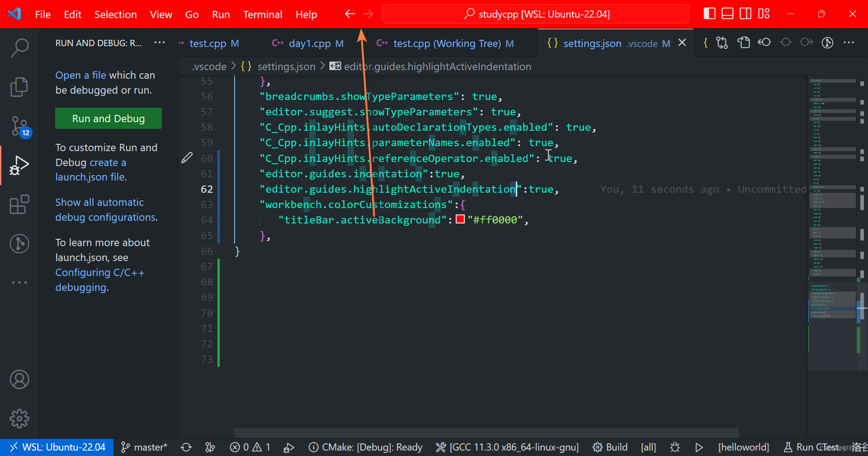Toggle the secondary side bar layout icon
Image resolution: width=868 pixels, height=456 pixels.
pos(745,14)
